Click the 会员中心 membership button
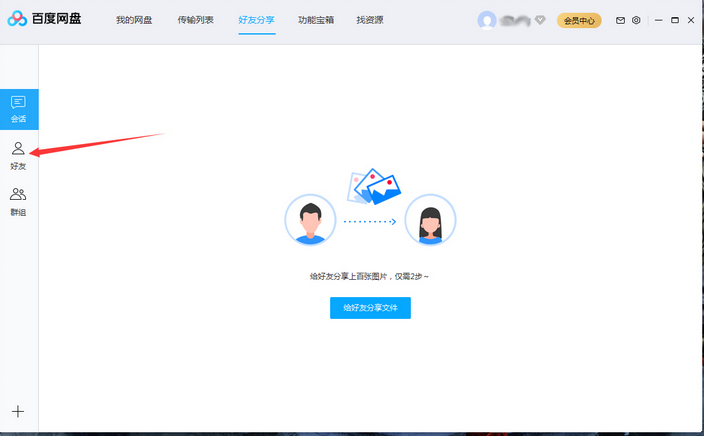 (x=579, y=20)
